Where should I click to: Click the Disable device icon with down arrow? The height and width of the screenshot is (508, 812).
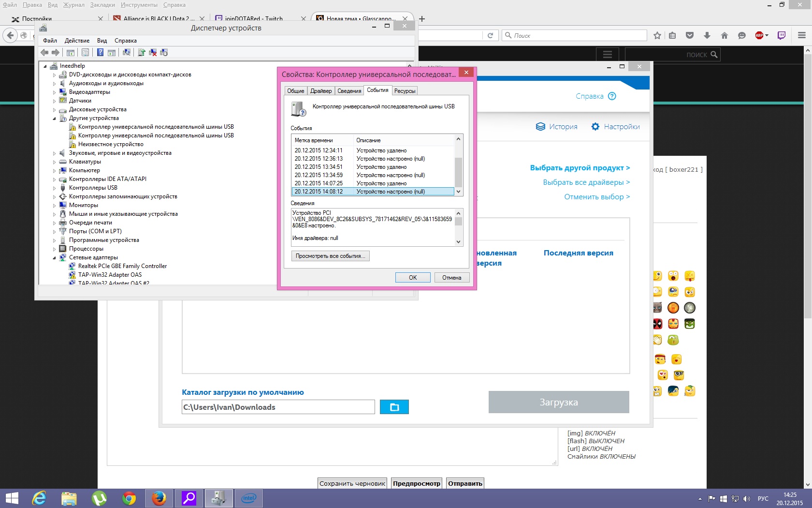point(164,52)
